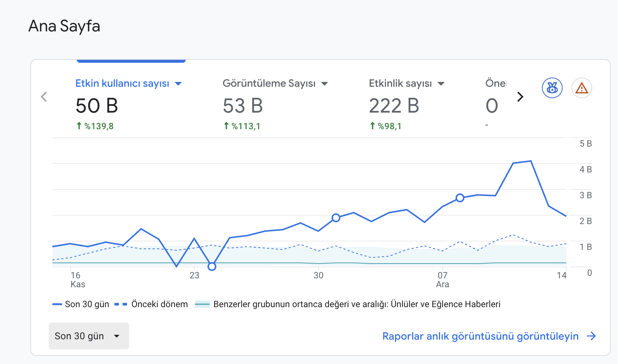This screenshot has width=618, height=364.
Task: Show next metric cards with right chevron
Action: tap(520, 97)
